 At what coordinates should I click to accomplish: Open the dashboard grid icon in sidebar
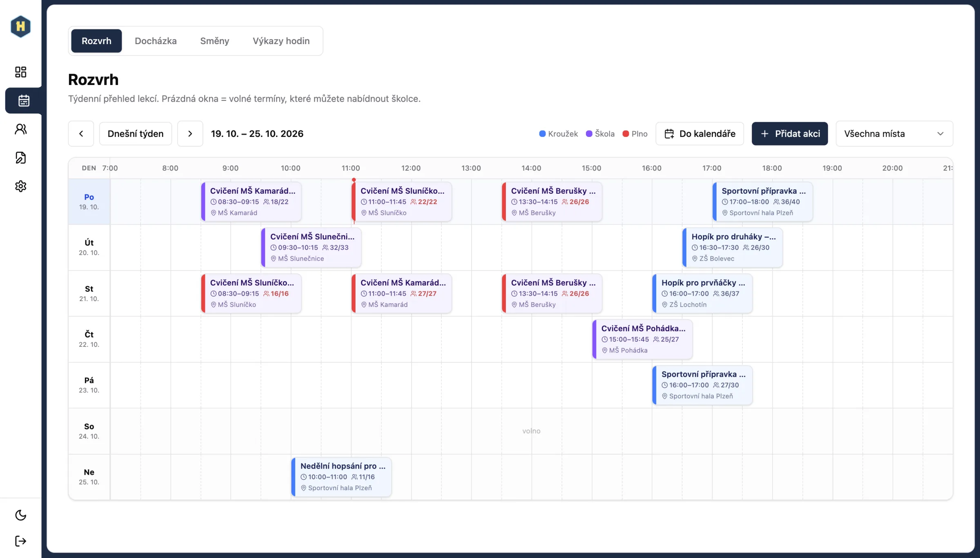(x=20, y=72)
